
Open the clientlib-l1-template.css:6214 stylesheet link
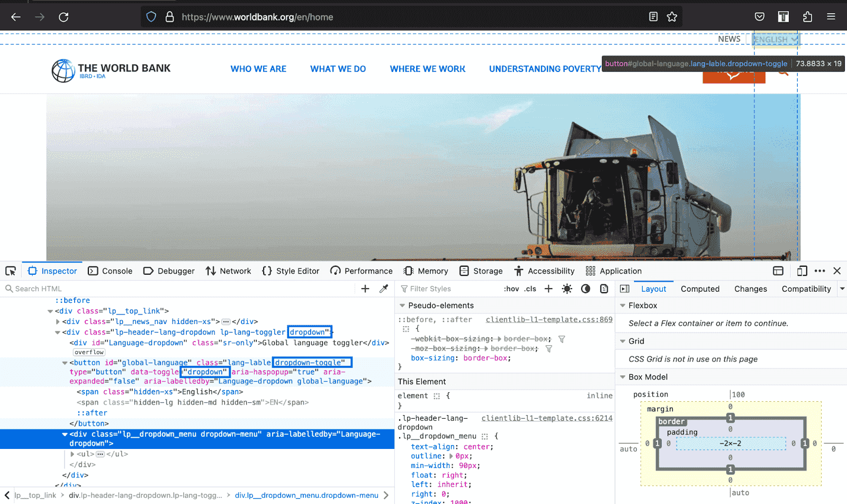(x=546, y=418)
